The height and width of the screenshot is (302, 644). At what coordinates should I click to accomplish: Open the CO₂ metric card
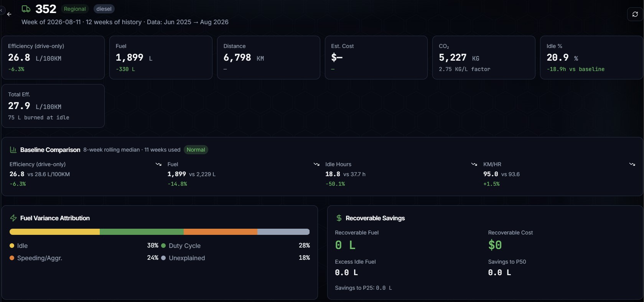[484, 58]
